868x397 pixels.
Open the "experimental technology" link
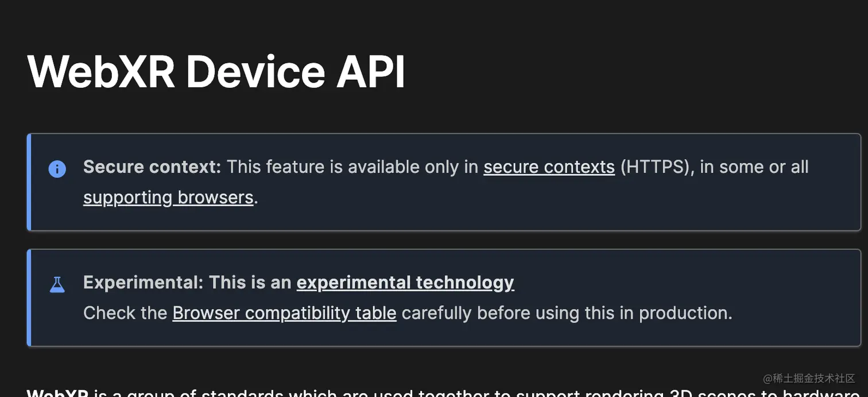pyautogui.click(x=405, y=283)
